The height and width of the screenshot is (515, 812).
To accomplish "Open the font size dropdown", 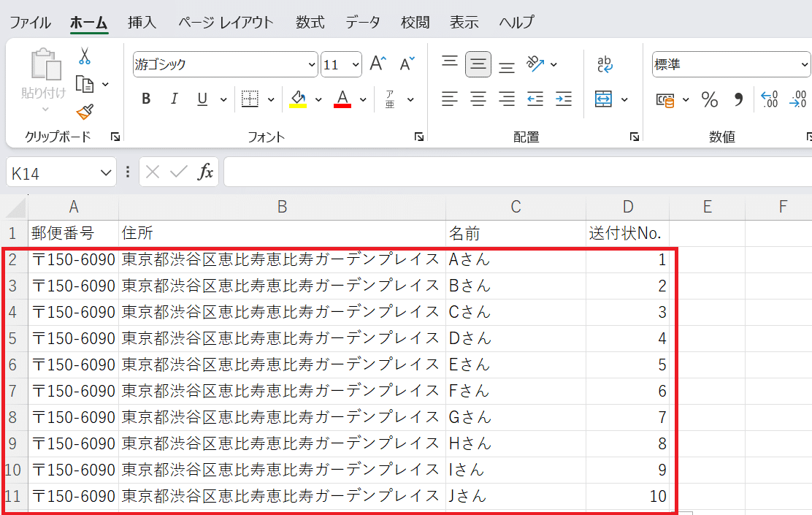I will click(356, 65).
